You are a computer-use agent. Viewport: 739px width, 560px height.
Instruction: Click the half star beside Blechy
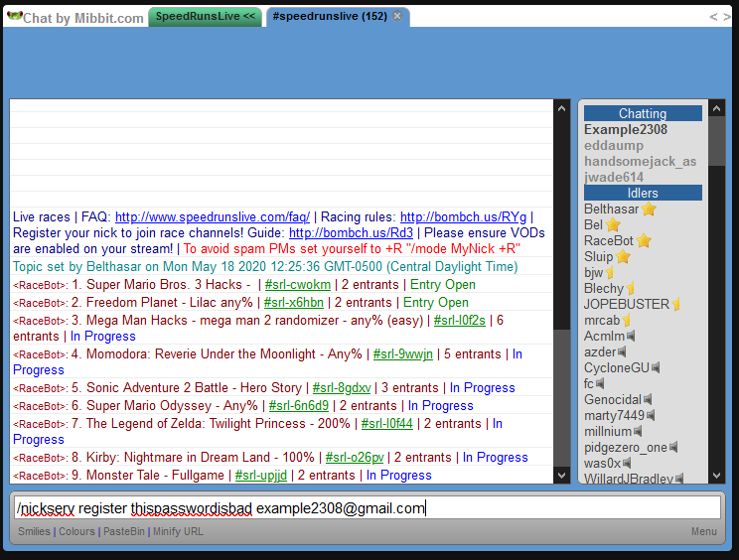[631, 288]
